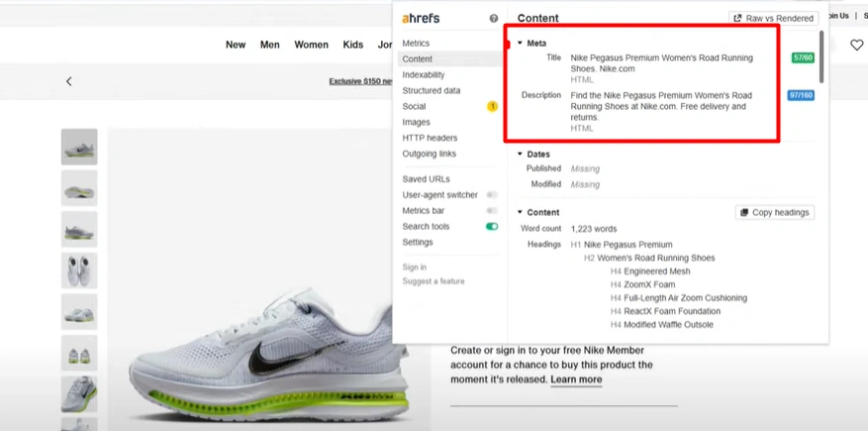This screenshot has height=431, width=868.
Task: Collapse the Dates section triangle
Action: [520, 154]
